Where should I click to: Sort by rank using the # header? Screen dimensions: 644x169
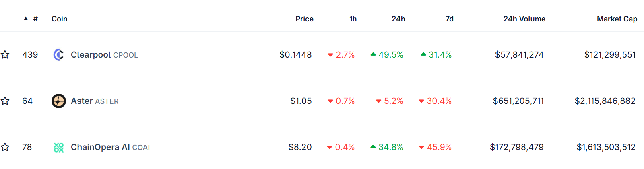pos(35,19)
